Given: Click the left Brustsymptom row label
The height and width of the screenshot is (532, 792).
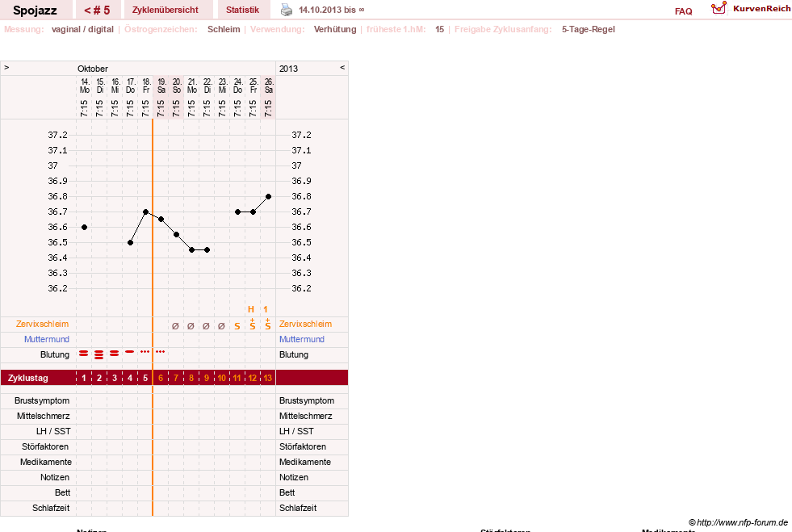Looking at the screenshot, I should click(42, 400).
